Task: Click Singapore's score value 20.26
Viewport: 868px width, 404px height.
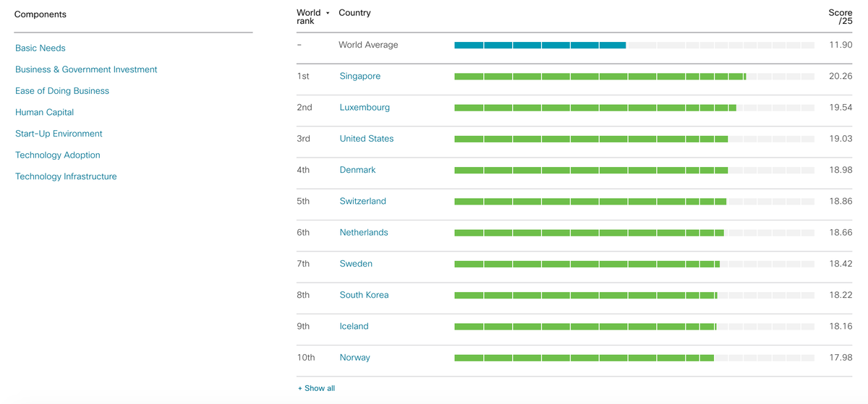Action: click(x=841, y=76)
